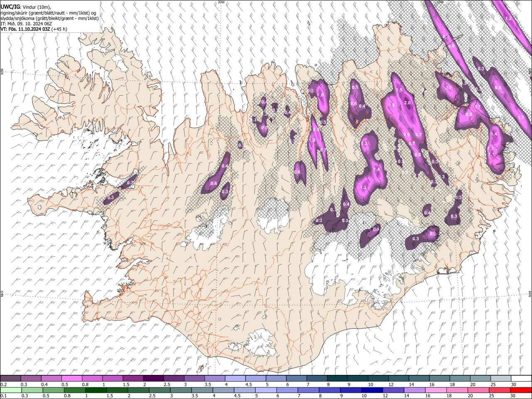Click the snow legend swatch between 0.2 and 0.3
The height and width of the screenshot is (399, 532).
coord(11,378)
